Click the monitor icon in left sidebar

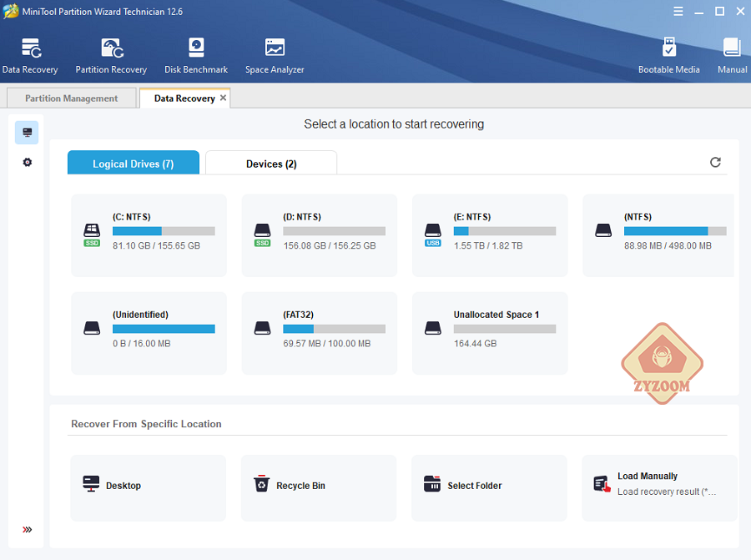point(27,133)
